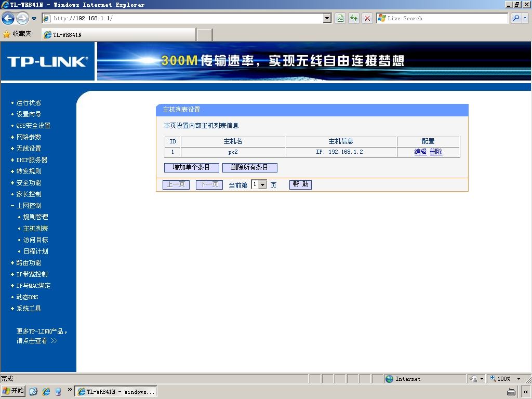Click the Internet zone globe icon
The height and width of the screenshot is (399, 532).
click(x=390, y=379)
